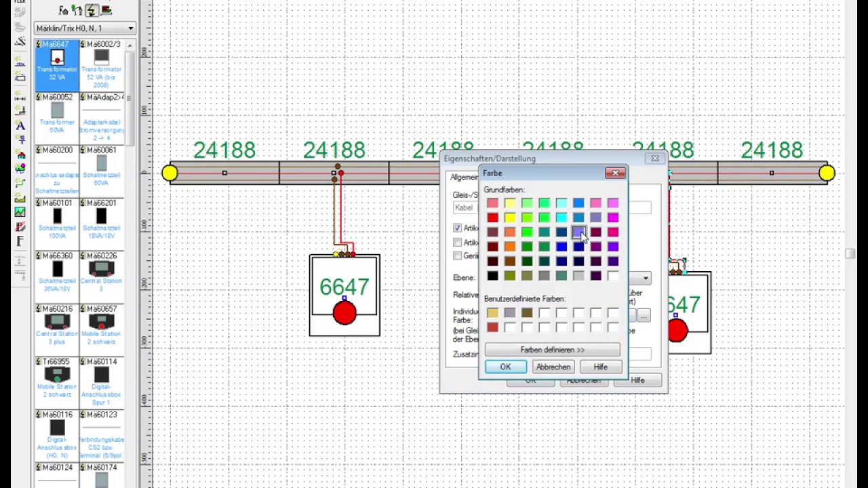Click the right yellow track end circle
This screenshot has width=868, height=488.
pos(827,174)
